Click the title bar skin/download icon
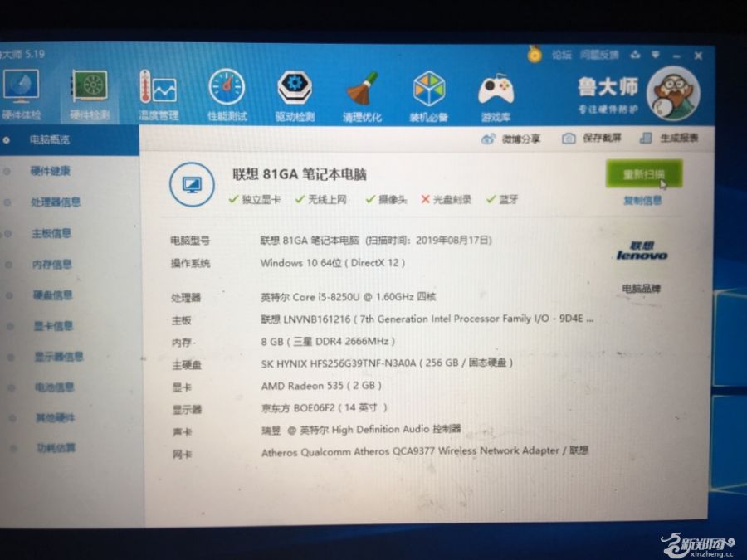The image size is (747, 560). (x=635, y=56)
